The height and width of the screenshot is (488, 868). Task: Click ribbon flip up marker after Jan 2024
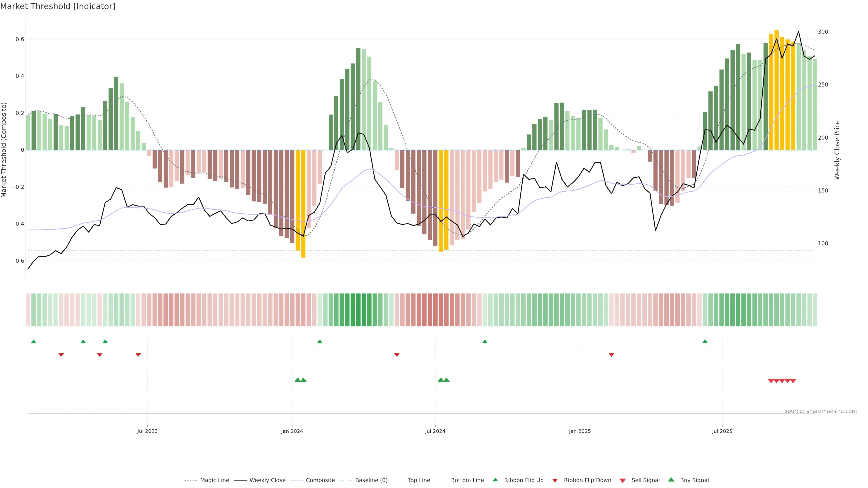click(320, 342)
